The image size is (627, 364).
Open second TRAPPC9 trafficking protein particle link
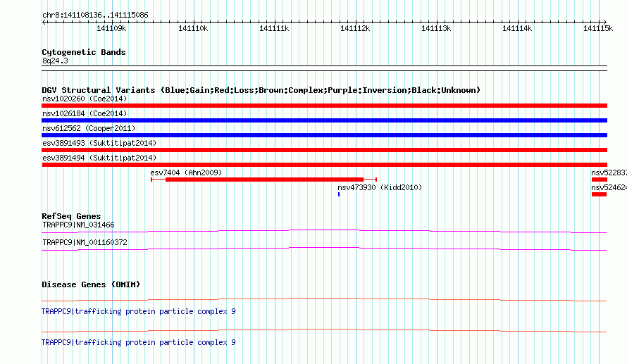coord(138,342)
